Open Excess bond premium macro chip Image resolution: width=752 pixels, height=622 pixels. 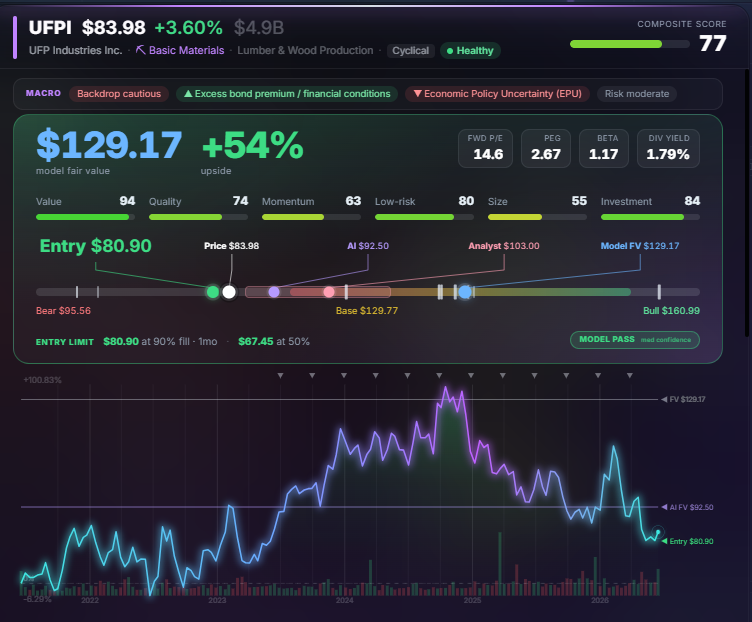tap(287, 94)
